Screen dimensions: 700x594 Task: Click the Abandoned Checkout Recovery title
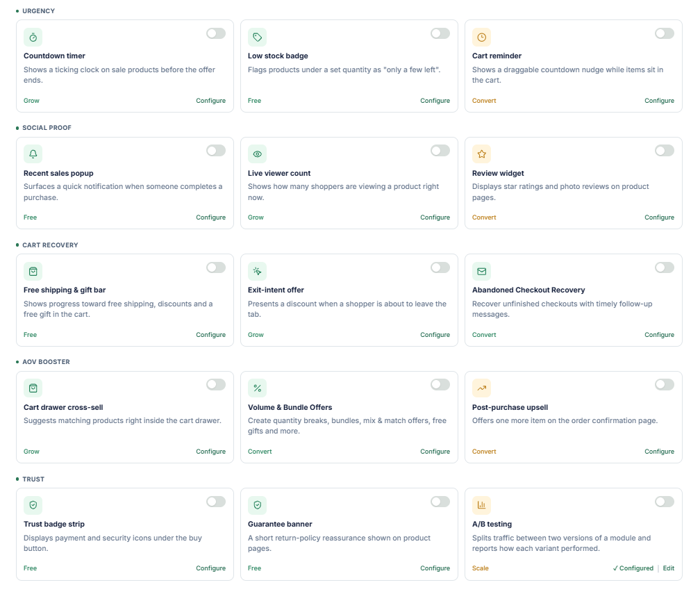tap(528, 290)
